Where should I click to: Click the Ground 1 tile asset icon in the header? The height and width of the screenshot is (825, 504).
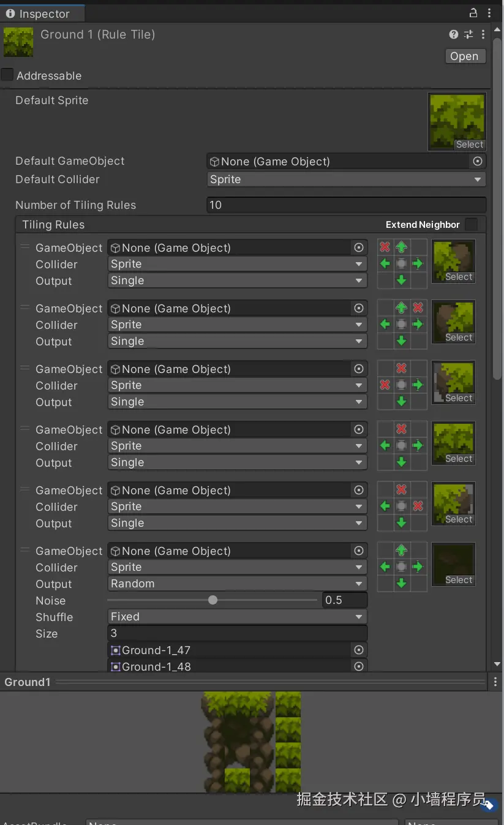click(18, 42)
